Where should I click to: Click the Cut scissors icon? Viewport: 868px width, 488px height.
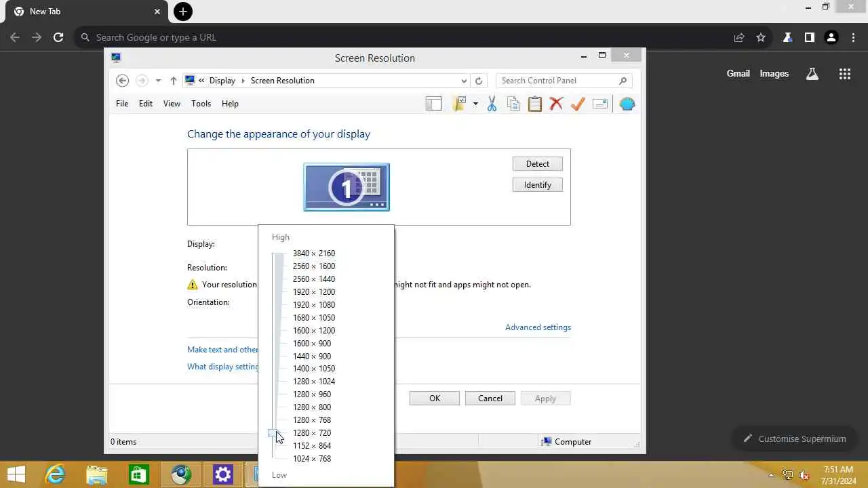[492, 104]
